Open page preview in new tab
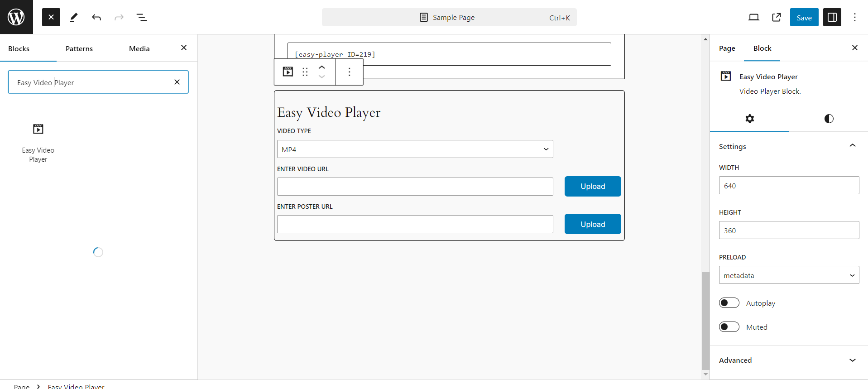This screenshot has width=868, height=389. point(777,17)
